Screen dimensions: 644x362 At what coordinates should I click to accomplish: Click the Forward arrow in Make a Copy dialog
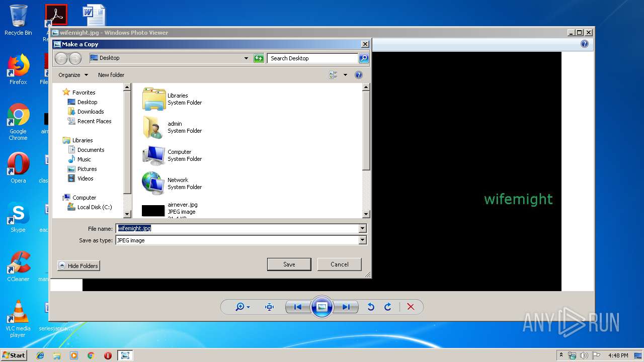pyautogui.click(x=75, y=58)
